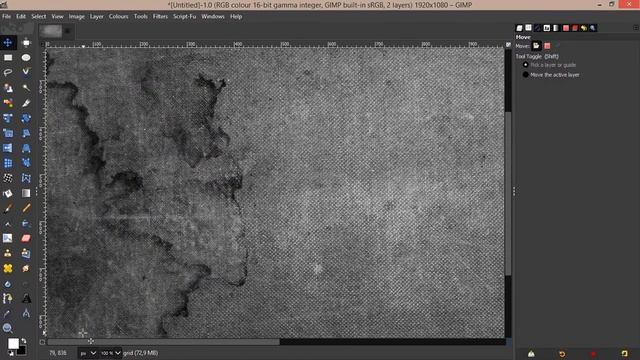Viewport: 640px width, 360px height.
Task: Select the Airbrush tool
Action: pos(26,223)
